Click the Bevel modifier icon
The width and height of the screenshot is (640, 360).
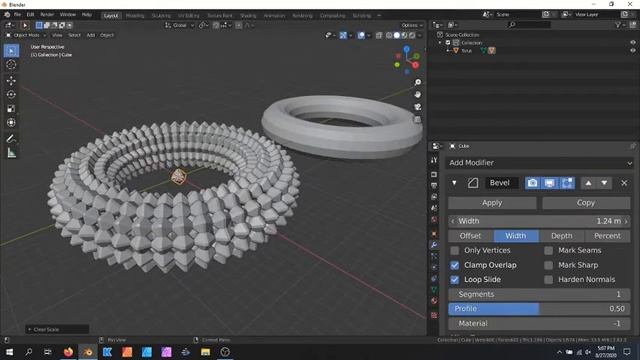coord(473,183)
